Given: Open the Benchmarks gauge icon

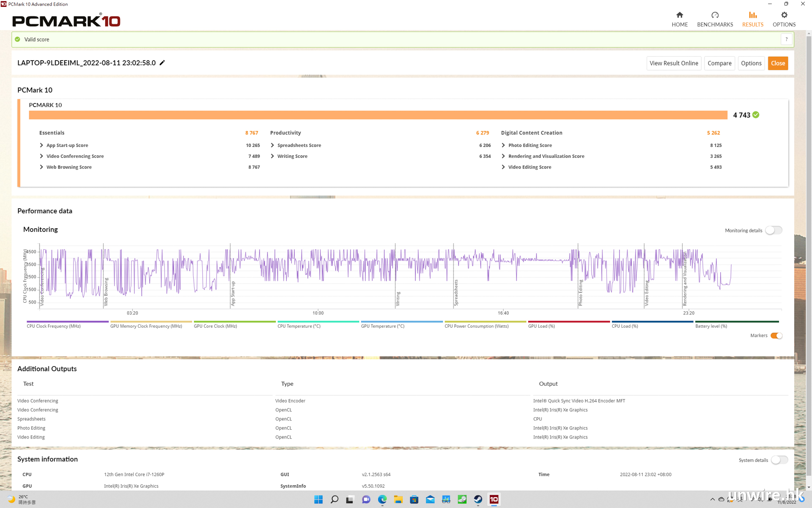Looking at the screenshot, I should click(715, 15).
